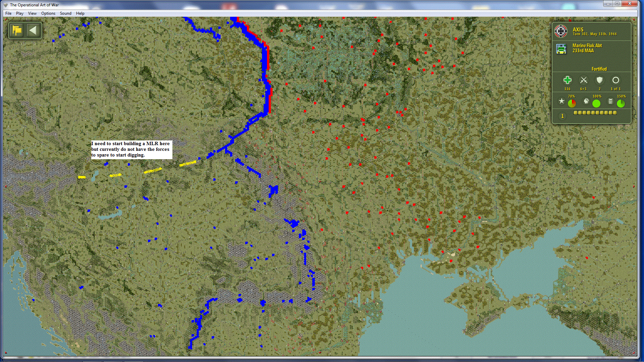Screen dimensions: 644x362
Task: Click the star proficiency icon
Action: click(x=561, y=101)
